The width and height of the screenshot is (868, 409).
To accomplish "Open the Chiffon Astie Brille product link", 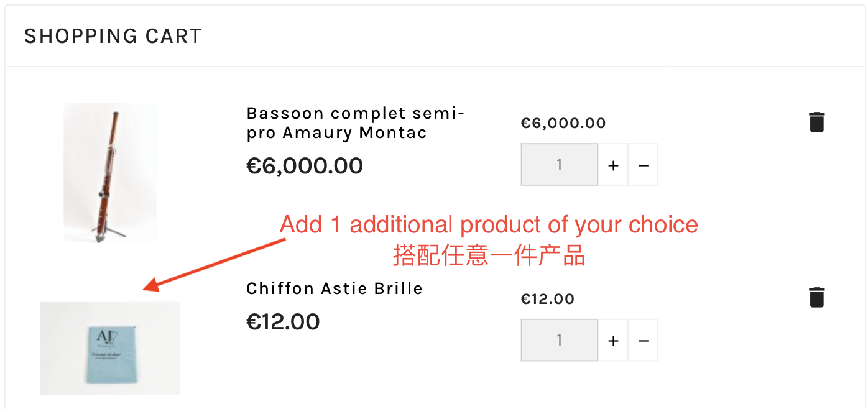I will (334, 289).
